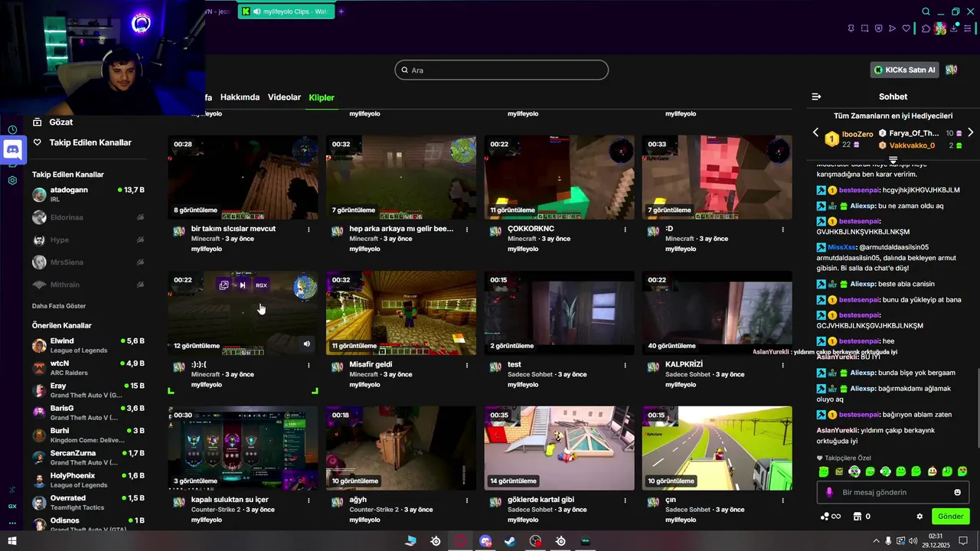
Task: Switch to the Klipler tab
Action: tap(322, 97)
